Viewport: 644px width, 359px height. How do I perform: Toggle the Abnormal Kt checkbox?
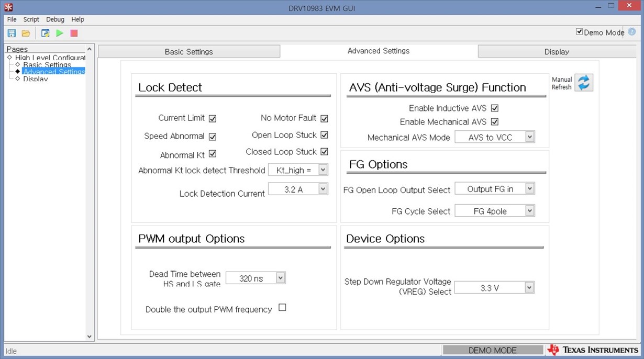213,154
